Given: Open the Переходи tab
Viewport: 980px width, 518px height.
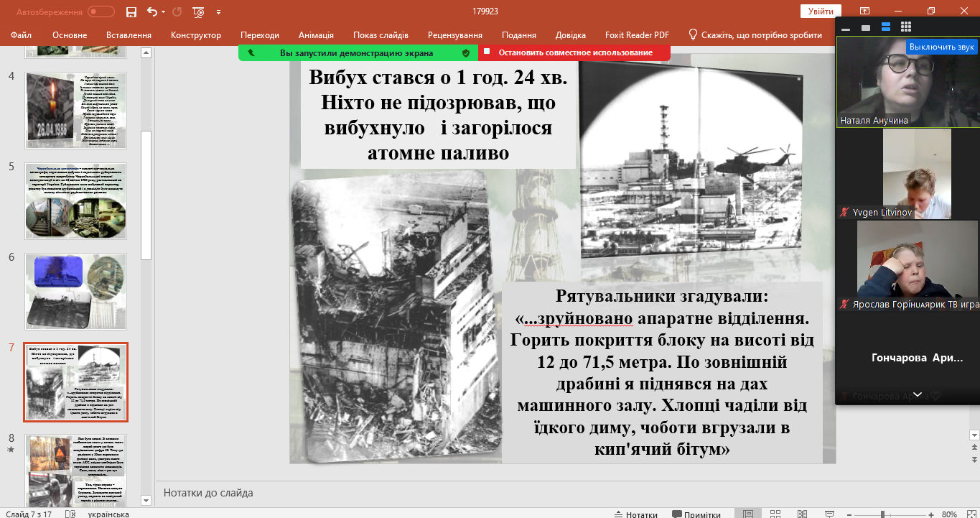Looking at the screenshot, I should 260,35.
